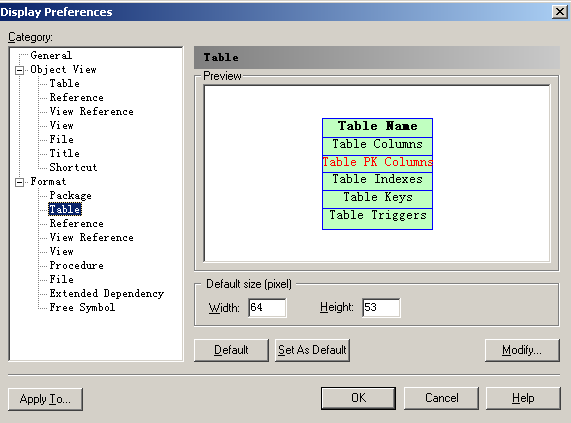Screen dimensions: 571x423
Task: Open the Modify... dialog button
Action: coord(522,350)
